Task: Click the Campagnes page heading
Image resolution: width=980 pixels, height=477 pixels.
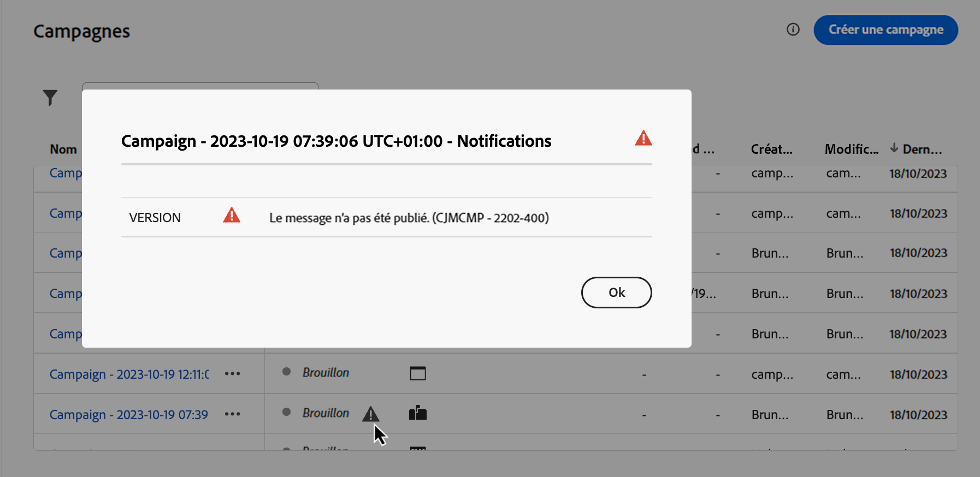Action: click(x=82, y=32)
